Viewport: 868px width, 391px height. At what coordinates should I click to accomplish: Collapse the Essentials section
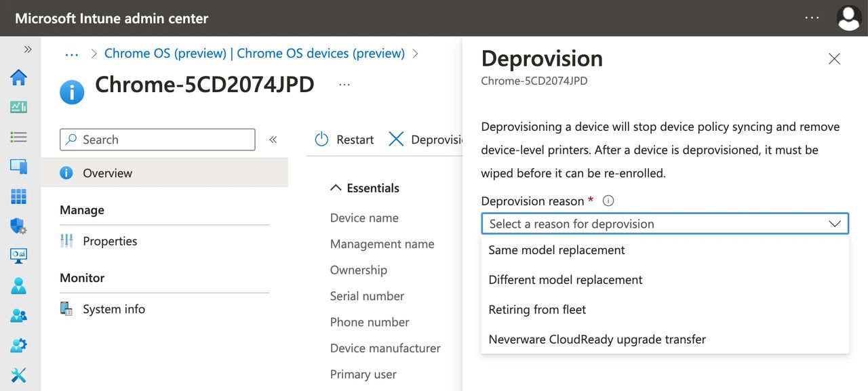[336, 188]
